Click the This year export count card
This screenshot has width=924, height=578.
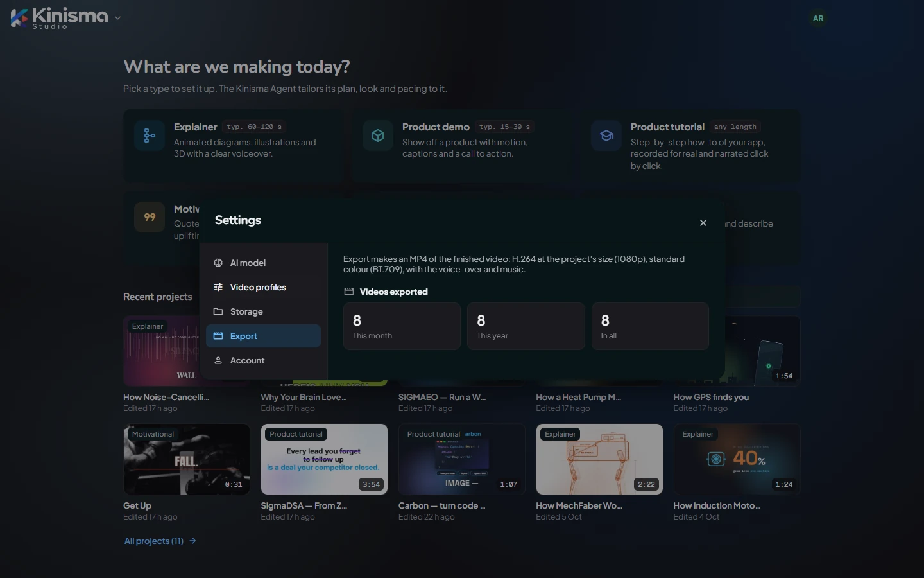(526, 326)
